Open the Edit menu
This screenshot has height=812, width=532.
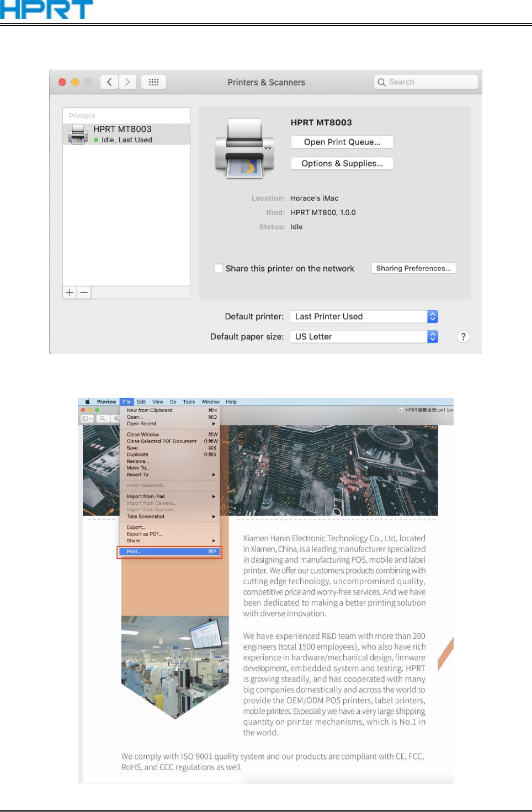click(x=141, y=402)
